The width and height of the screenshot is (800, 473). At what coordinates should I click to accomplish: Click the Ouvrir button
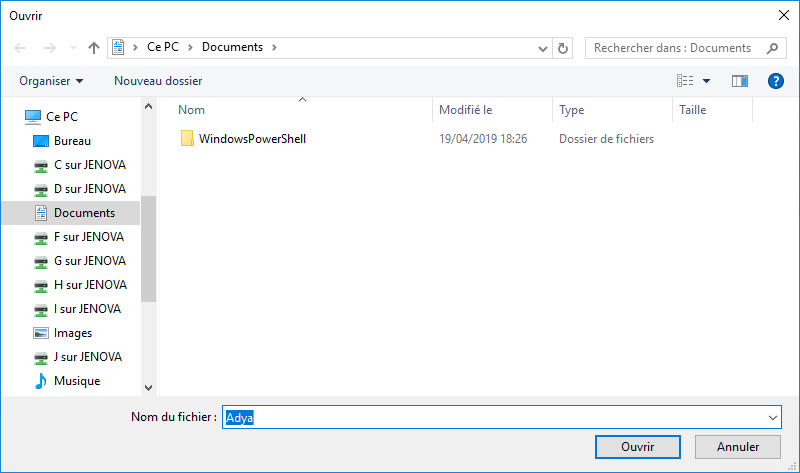tap(637, 447)
